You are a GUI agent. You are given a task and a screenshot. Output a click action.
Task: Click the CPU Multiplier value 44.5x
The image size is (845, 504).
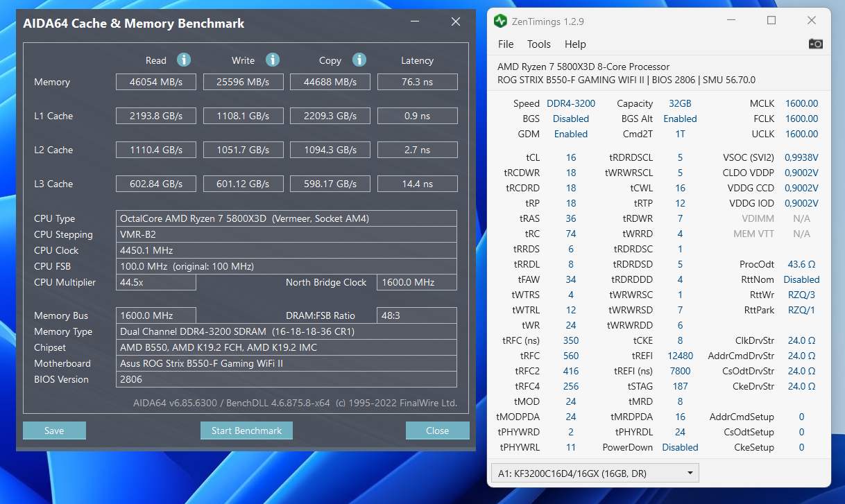[156, 282]
